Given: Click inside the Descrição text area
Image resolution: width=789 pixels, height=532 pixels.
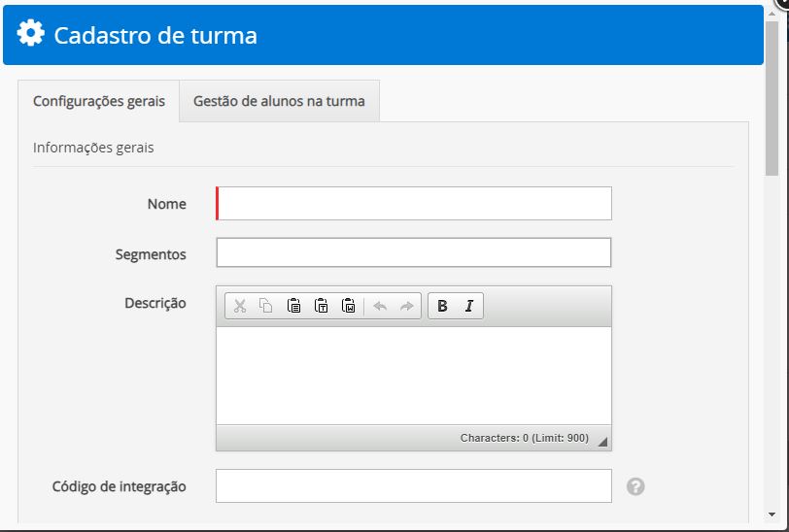Looking at the screenshot, I should tap(414, 375).
